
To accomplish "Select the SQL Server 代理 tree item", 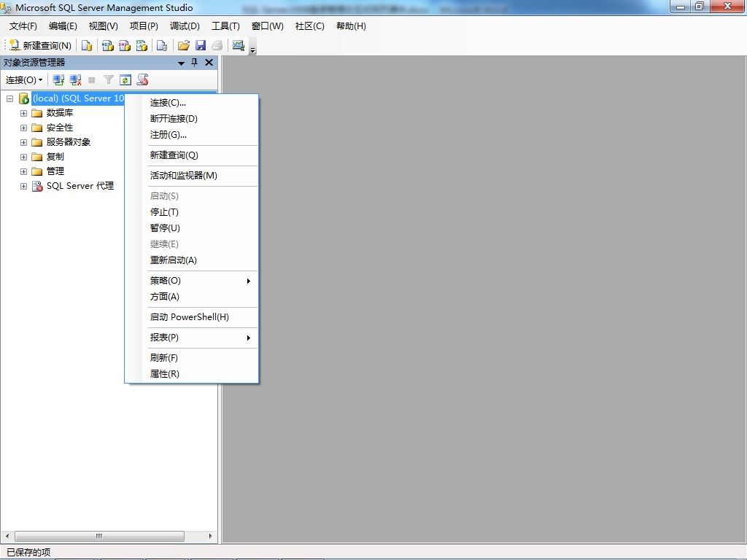I will pos(80,186).
